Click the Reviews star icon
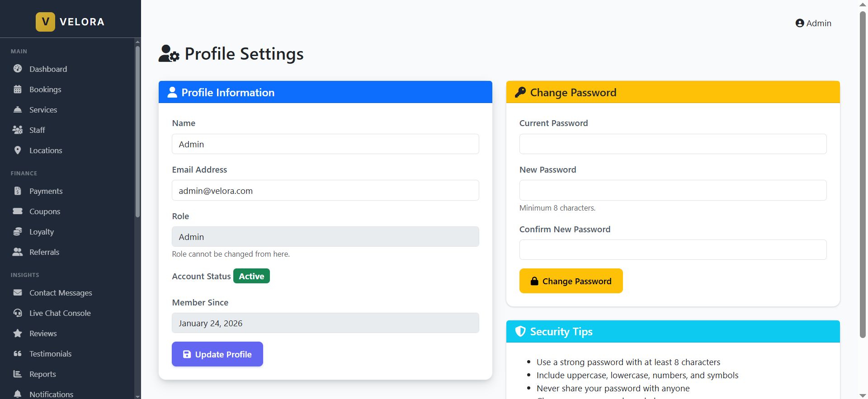Screen dimensions: 868x399 coord(18,333)
